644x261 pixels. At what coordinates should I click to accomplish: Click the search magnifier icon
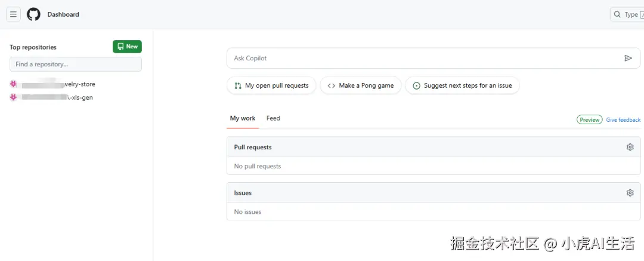click(x=617, y=14)
